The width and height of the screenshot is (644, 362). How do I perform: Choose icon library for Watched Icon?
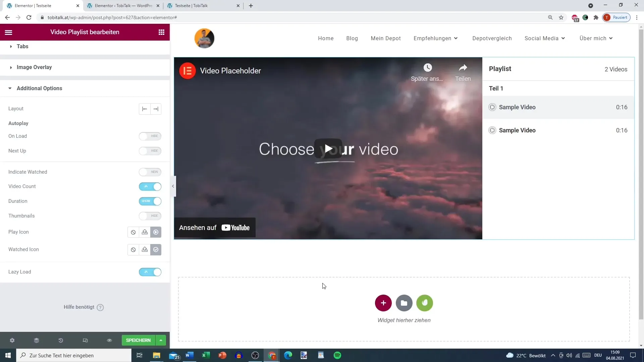(x=156, y=250)
